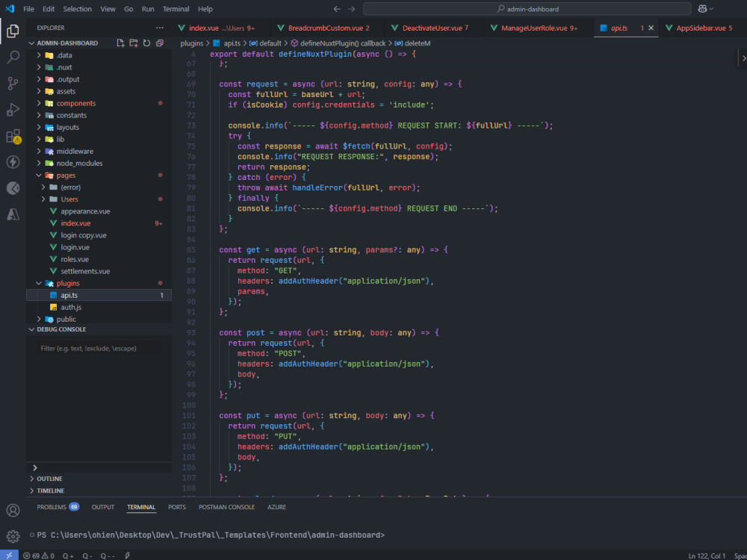Open the Edit menu
The width and height of the screenshot is (747, 560).
49,9
